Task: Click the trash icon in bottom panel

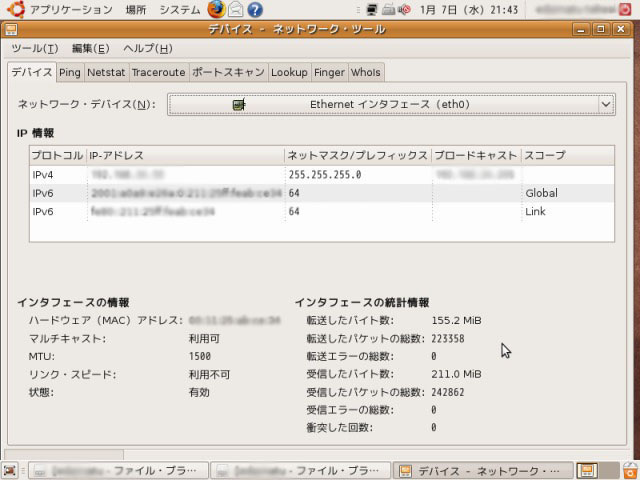Action: (x=631, y=471)
